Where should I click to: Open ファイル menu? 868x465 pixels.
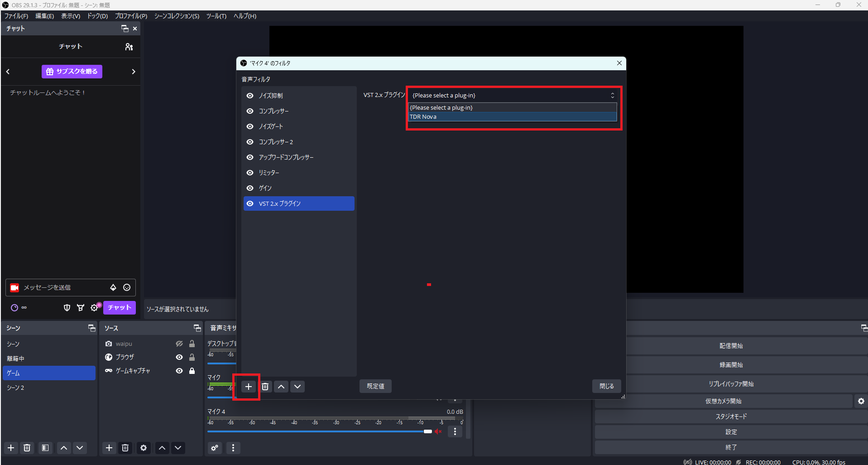[16, 16]
